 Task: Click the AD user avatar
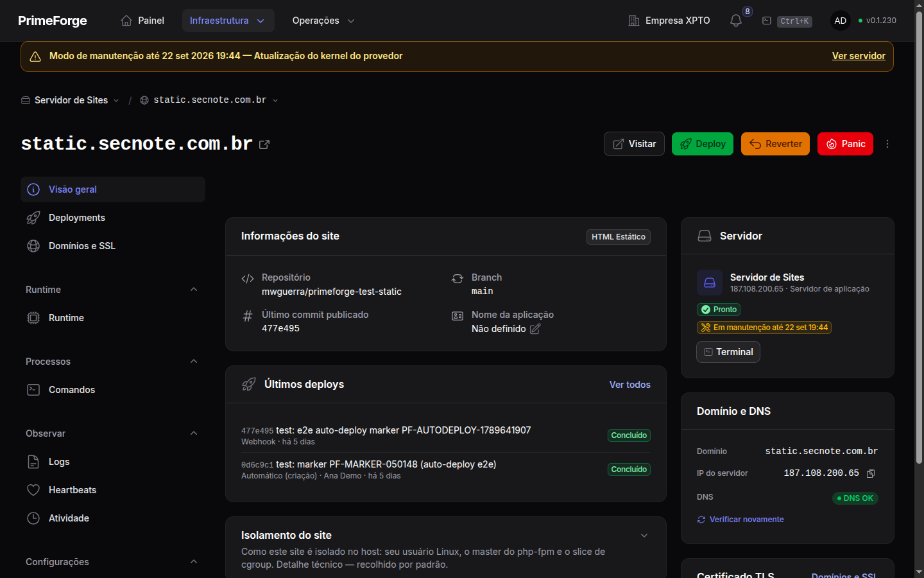[840, 21]
